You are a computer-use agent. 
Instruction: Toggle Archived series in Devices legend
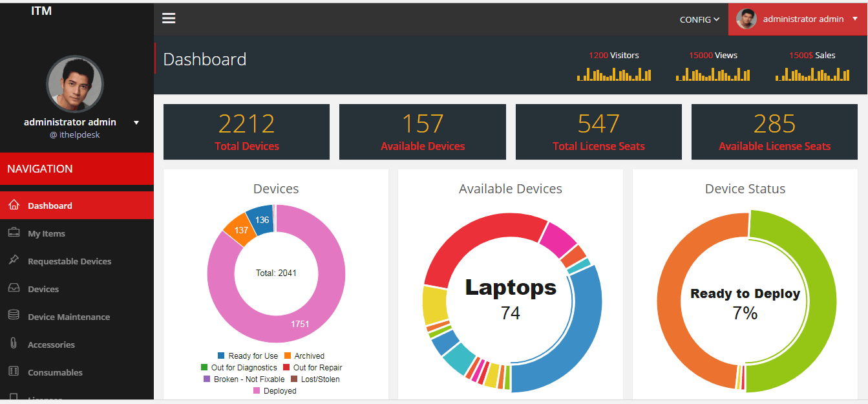tap(304, 356)
